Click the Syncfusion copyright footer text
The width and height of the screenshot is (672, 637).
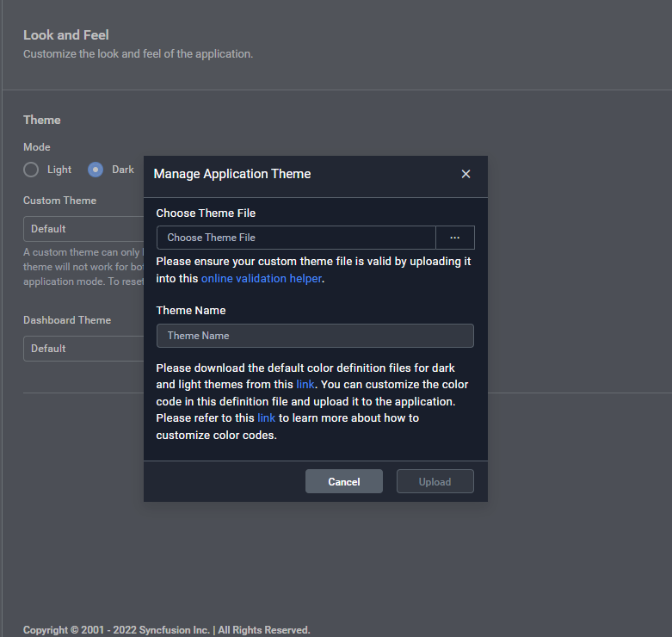click(x=166, y=630)
